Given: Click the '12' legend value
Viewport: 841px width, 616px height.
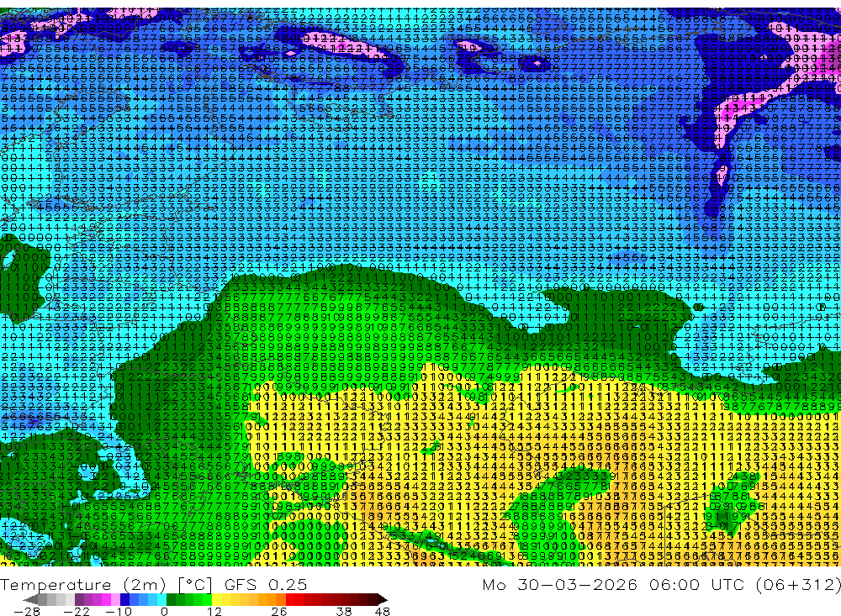Looking at the screenshot, I should 214,611.
